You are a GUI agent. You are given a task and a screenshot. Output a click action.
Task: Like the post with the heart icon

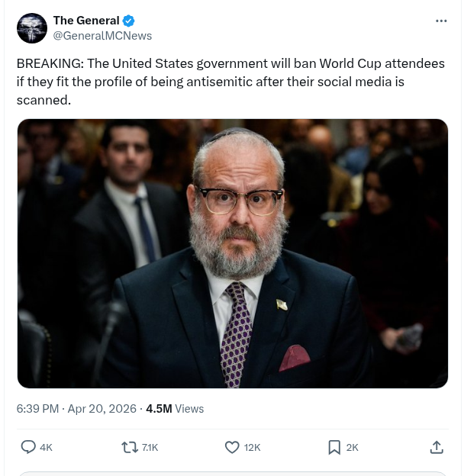(x=232, y=448)
